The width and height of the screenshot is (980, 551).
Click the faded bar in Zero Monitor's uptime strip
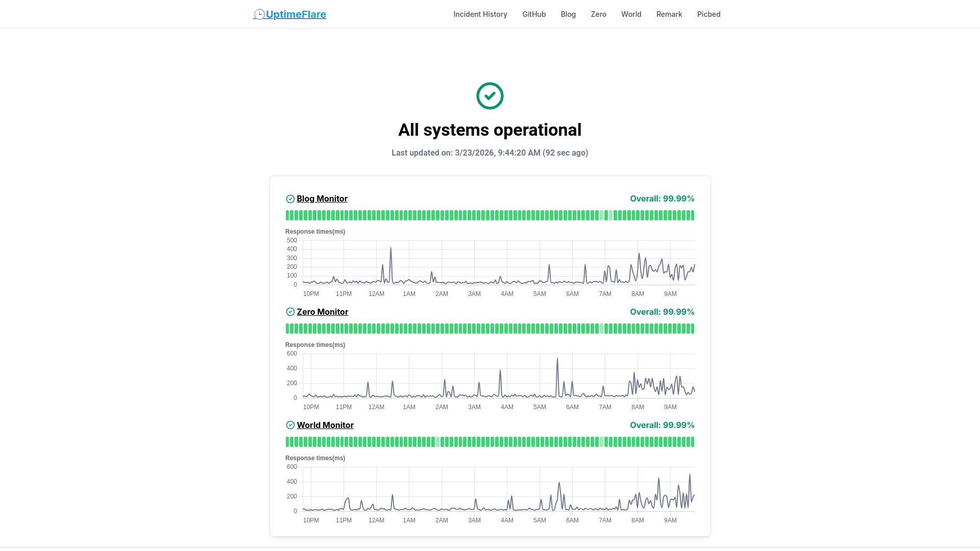tap(601, 329)
